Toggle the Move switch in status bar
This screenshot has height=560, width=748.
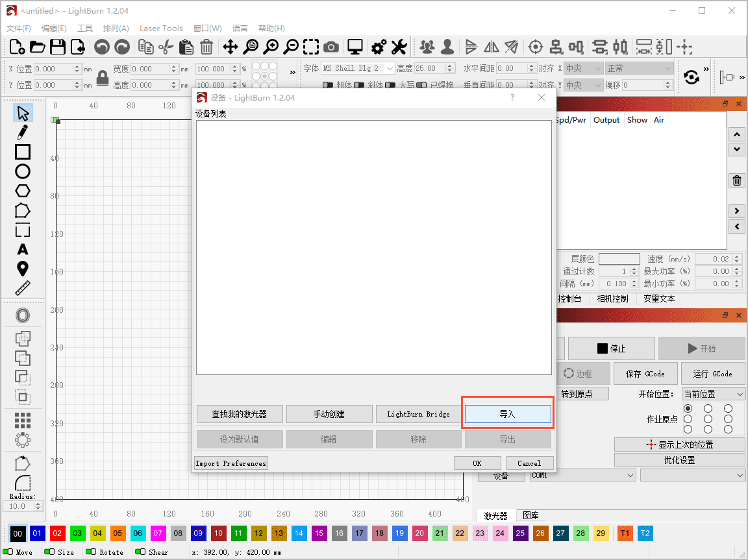[x=8, y=552]
